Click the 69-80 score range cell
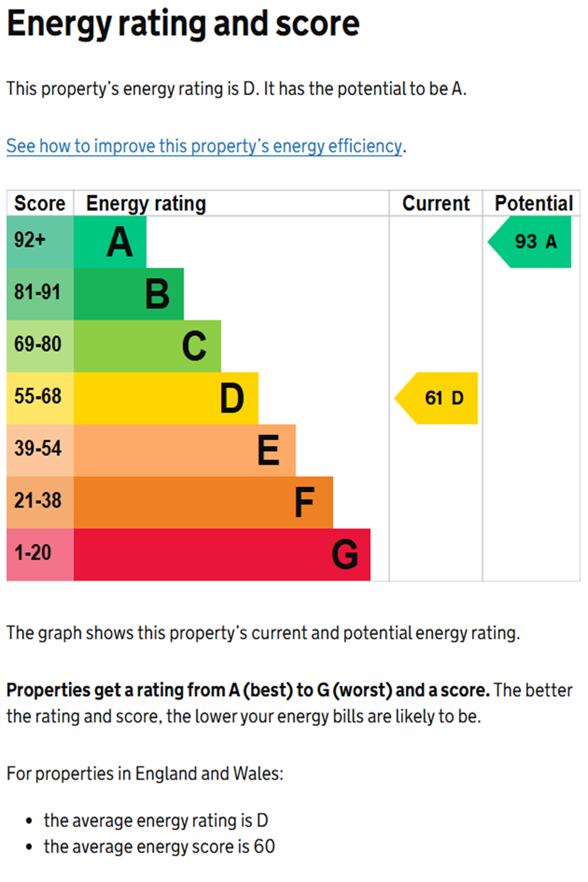This screenshot has width=588, height=882. click(x=40, y=346)
